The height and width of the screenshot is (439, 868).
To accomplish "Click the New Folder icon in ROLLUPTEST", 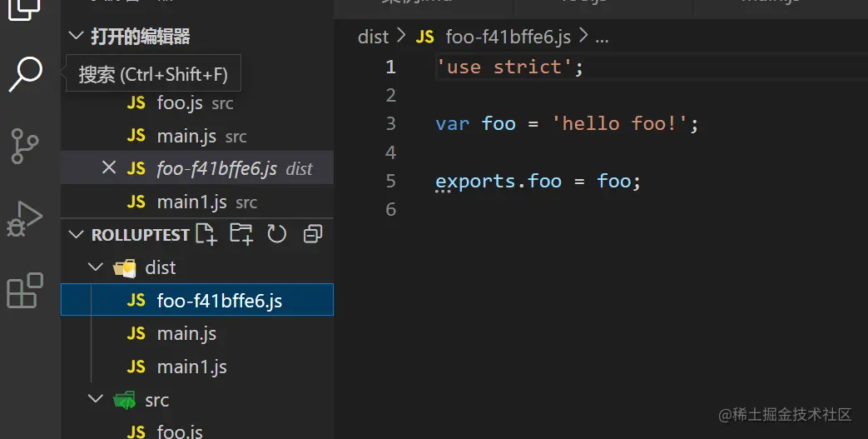I will click(x=241, y=234).
